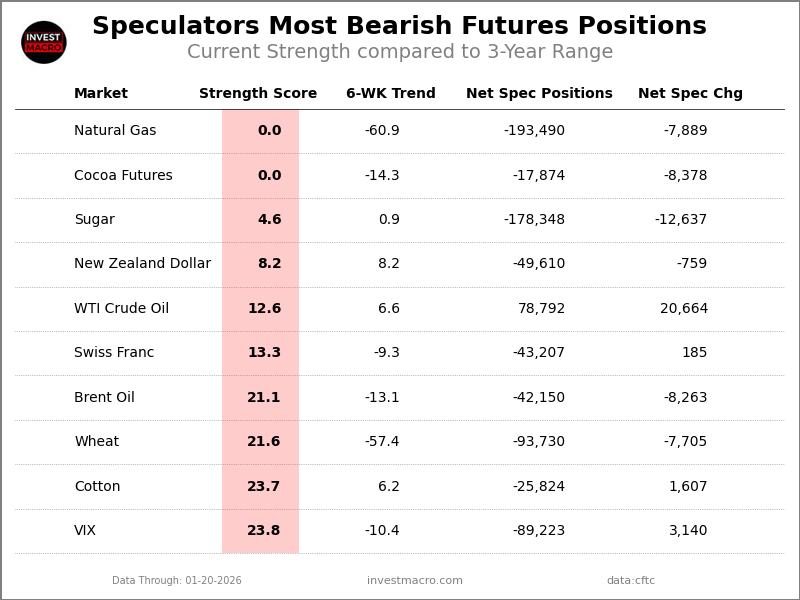Viewport: 800px width, 600px height.
Task: Select the Brent Oil row label
Action: point(104,398)
